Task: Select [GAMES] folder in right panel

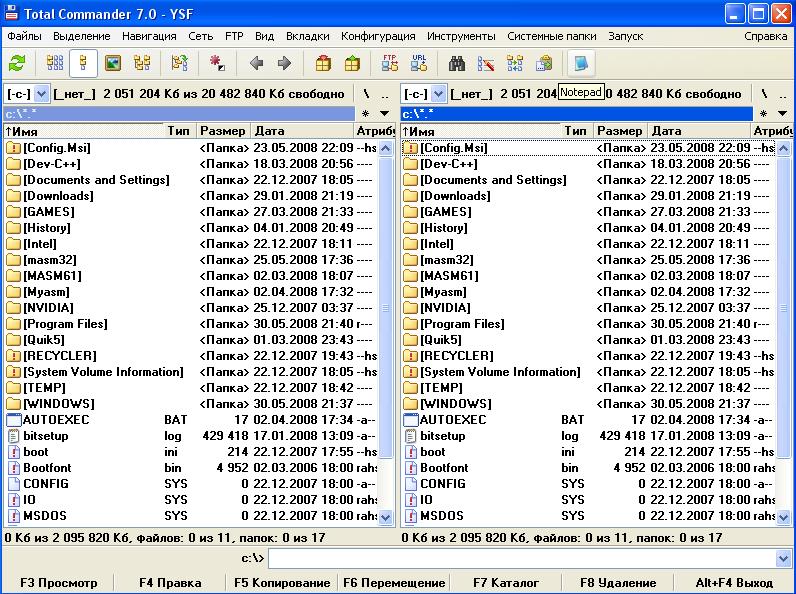Action: click(588, 212)
